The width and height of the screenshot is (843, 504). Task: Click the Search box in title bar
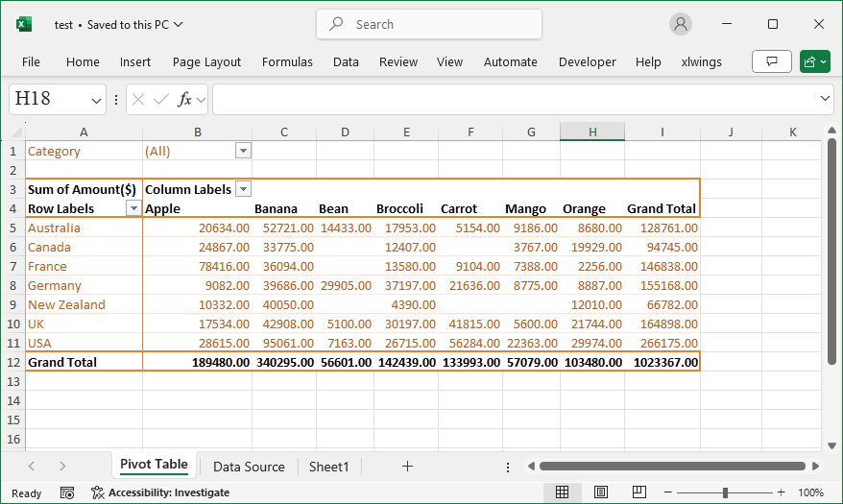tap(429, 24)
